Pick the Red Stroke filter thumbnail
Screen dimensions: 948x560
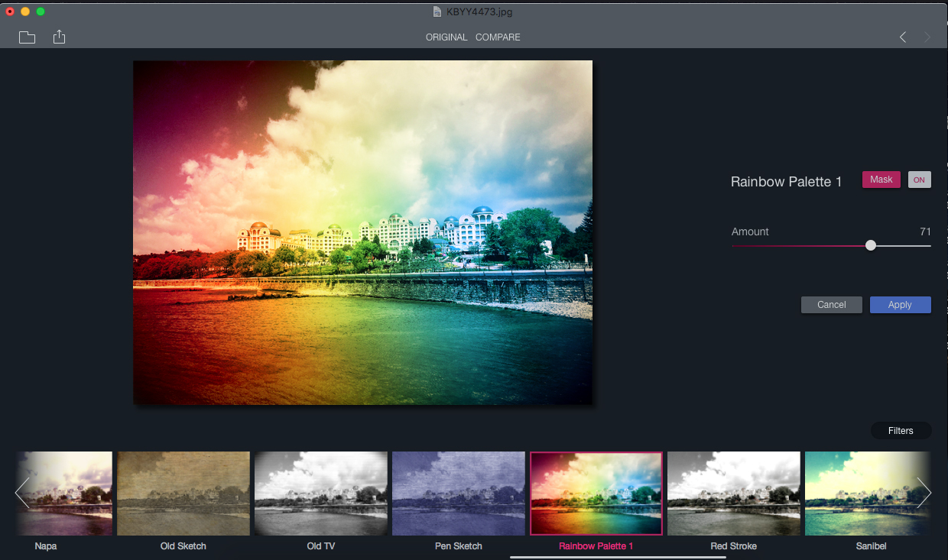point(734,493)
